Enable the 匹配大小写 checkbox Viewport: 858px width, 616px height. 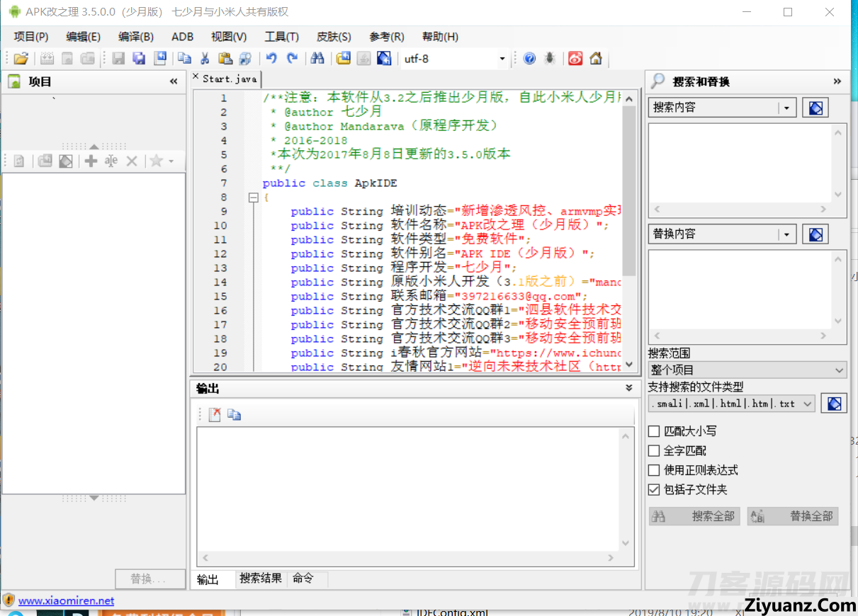coord(655,431)
